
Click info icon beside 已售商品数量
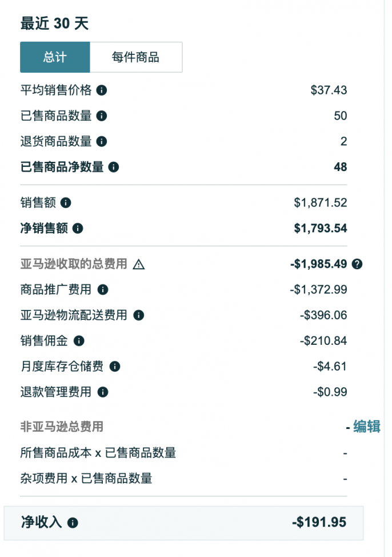click(x=102, y=116)
